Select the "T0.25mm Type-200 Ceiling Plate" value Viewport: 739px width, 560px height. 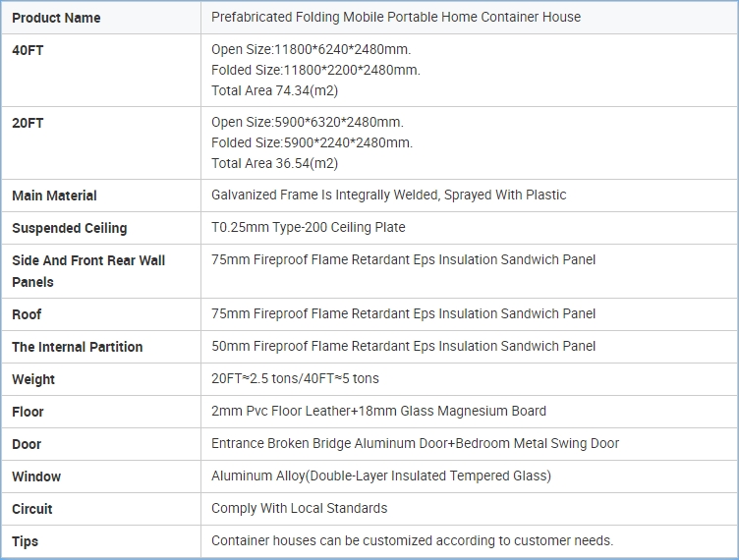308,227
